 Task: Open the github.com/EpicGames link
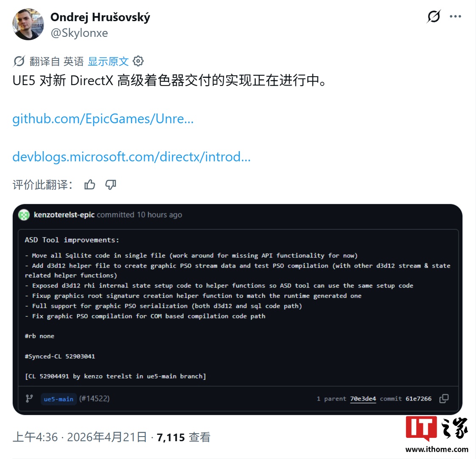(x=103, y=119)
